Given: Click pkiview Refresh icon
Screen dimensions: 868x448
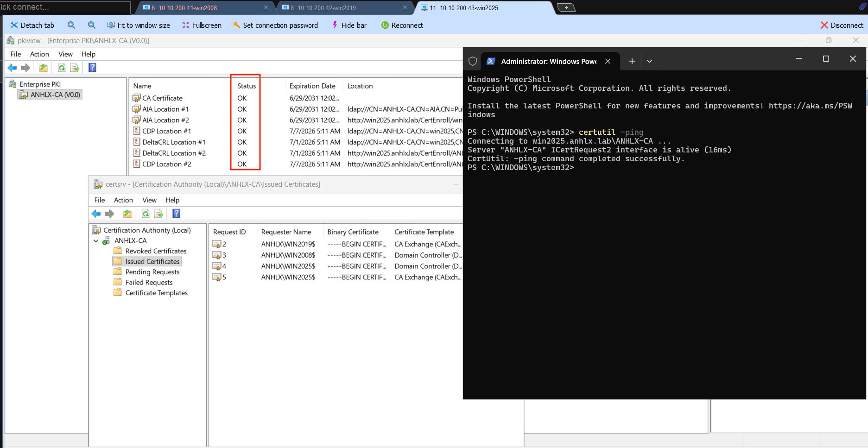Looking at the screenshot, I should [x=61, y=68].
